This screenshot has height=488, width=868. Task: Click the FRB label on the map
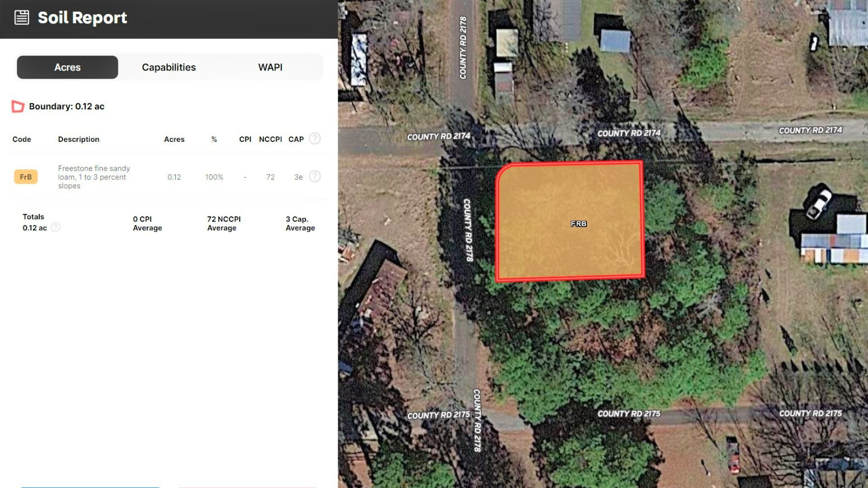[x=579, y=224]
